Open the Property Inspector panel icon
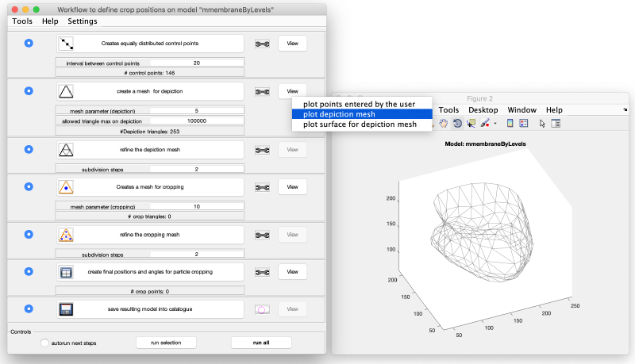635x364 pixels. click(556, 124)
